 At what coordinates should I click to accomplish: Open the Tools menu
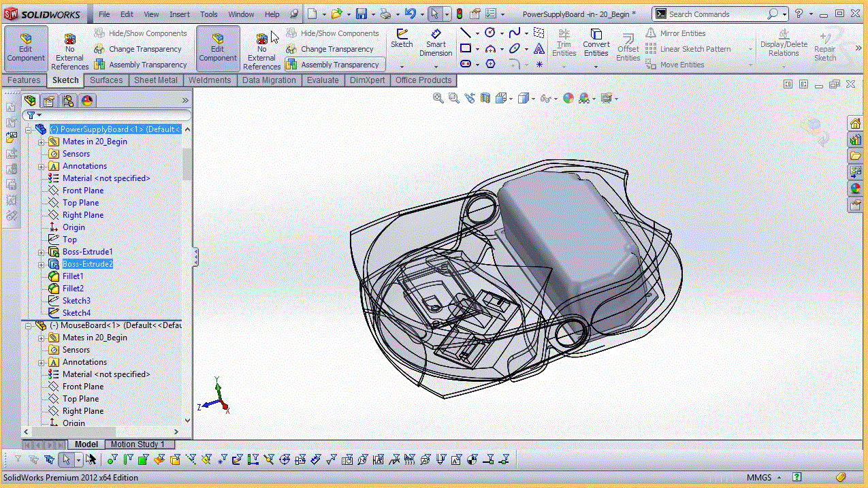[208, 14]
